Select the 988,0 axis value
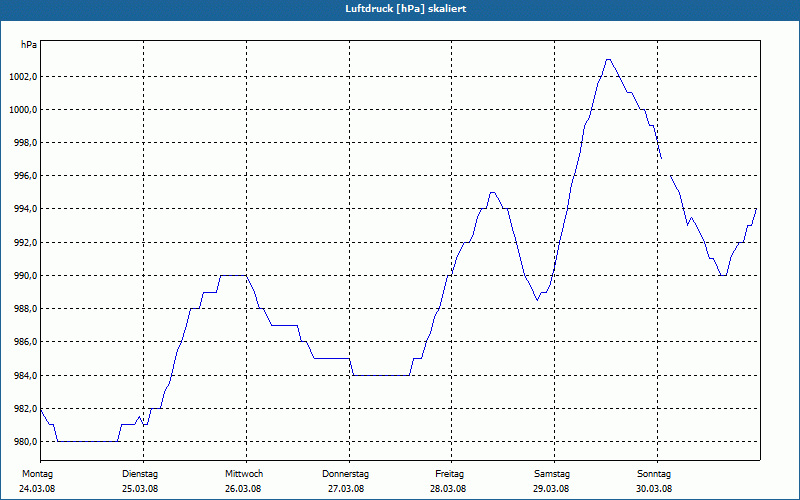 (25, 309)
